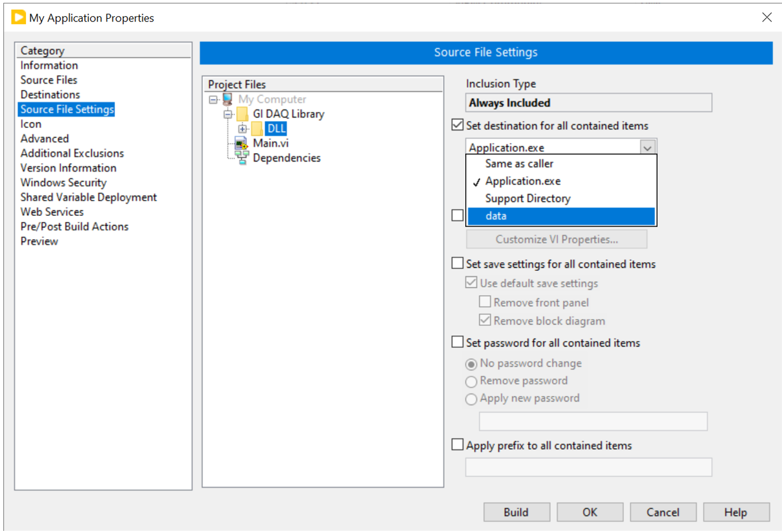Click the Dependencies icon in project tree
Screen dimensions: 782x532
point(242,158)
